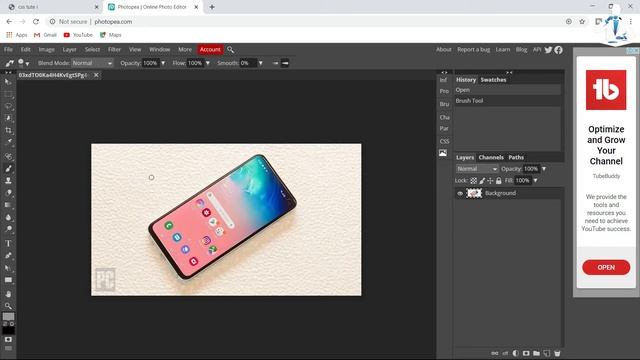Click the foreground color swatch
Screen dimensions: 640x360
pos(8,317)
